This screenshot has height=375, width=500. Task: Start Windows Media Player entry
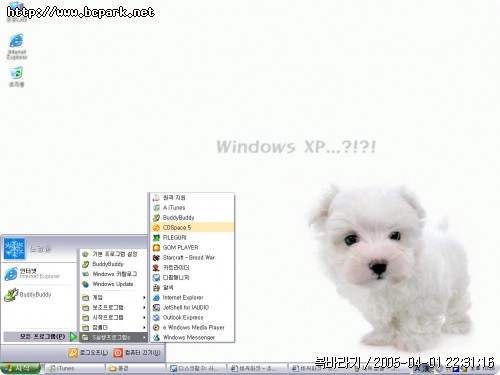click(x=192, y=328)
